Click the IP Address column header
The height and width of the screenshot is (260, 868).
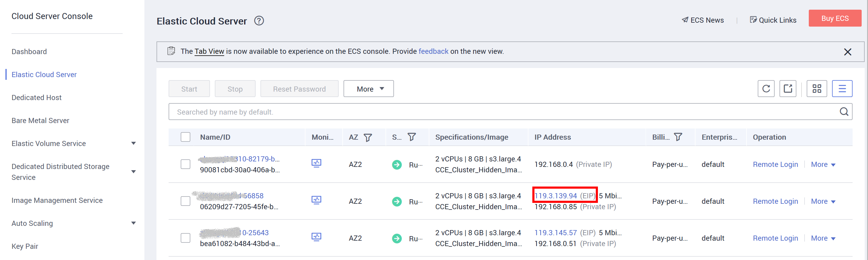click(553, 137)
